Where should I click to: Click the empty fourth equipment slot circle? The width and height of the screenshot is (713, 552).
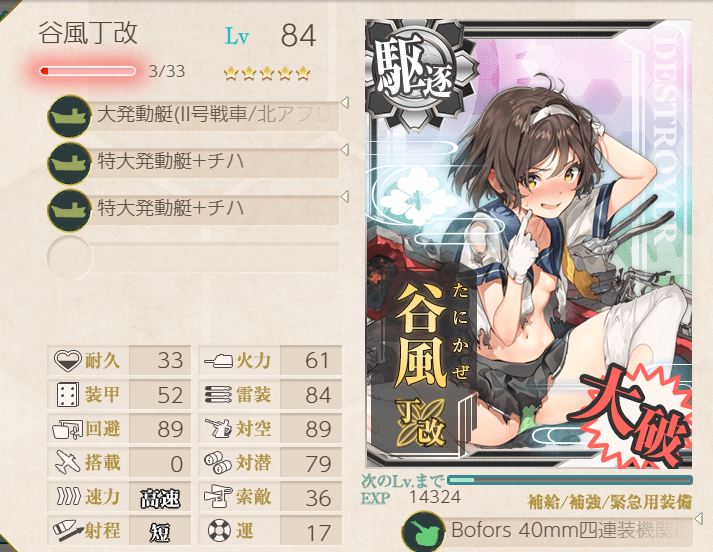click(69, 257)
